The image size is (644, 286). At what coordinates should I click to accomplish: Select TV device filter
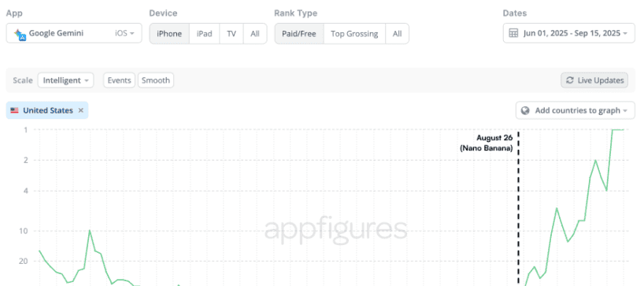[231, 34]
